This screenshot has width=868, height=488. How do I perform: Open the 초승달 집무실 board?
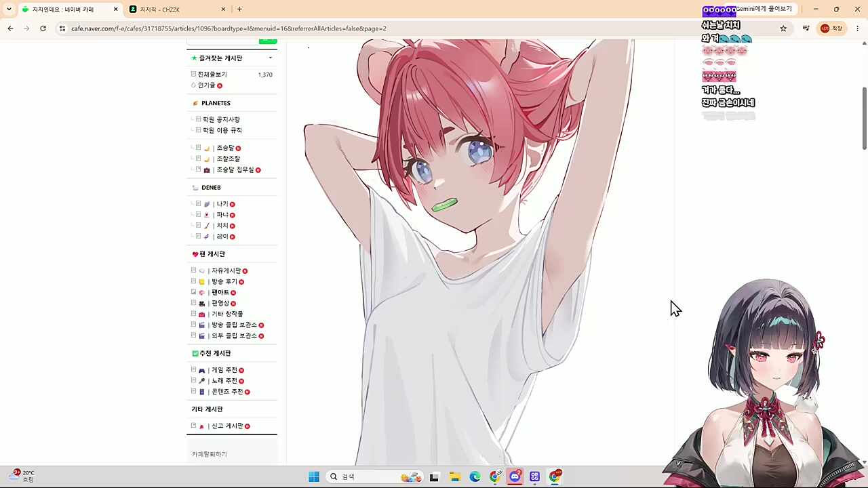coord(235,169)
